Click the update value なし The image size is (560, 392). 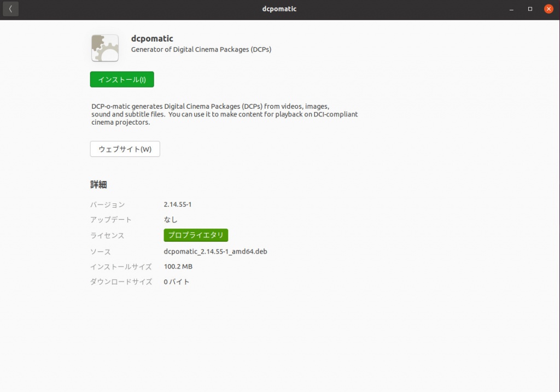[171, 220]
